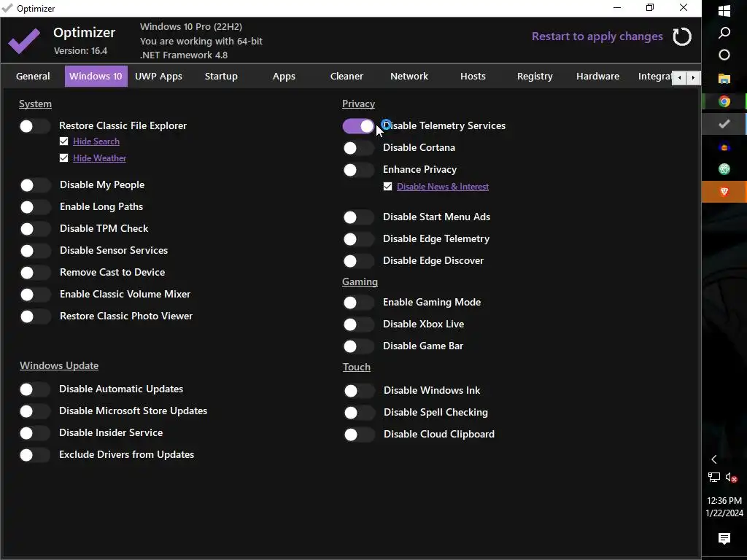
Task: Click the muted volume tray icon
Action: [x=731, y=477]
